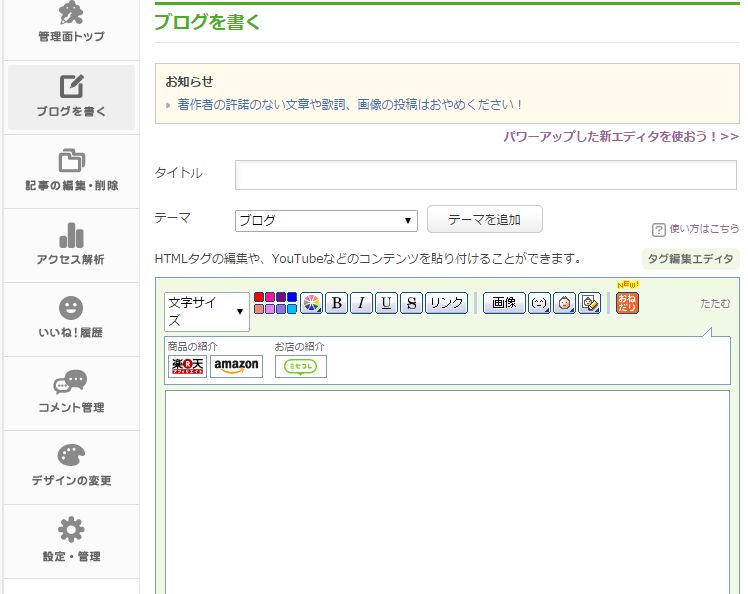Screen dimensions: 748x594
Task: Open the ミセコレ shop introduction
Action: pyautogui.click(x=301, y=366)
